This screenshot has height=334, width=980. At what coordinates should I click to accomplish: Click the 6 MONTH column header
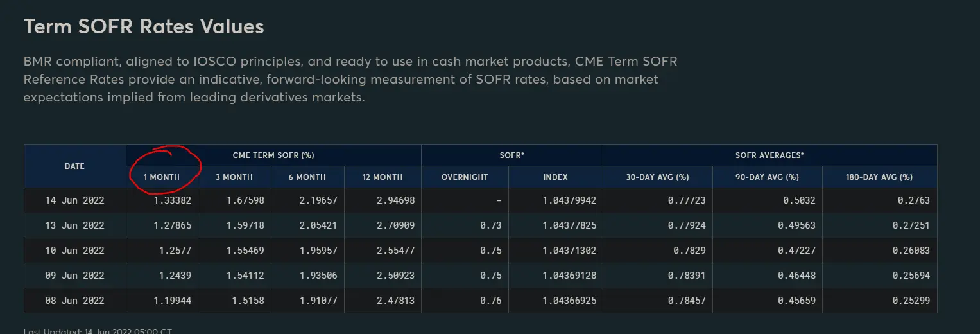[307, 177]
